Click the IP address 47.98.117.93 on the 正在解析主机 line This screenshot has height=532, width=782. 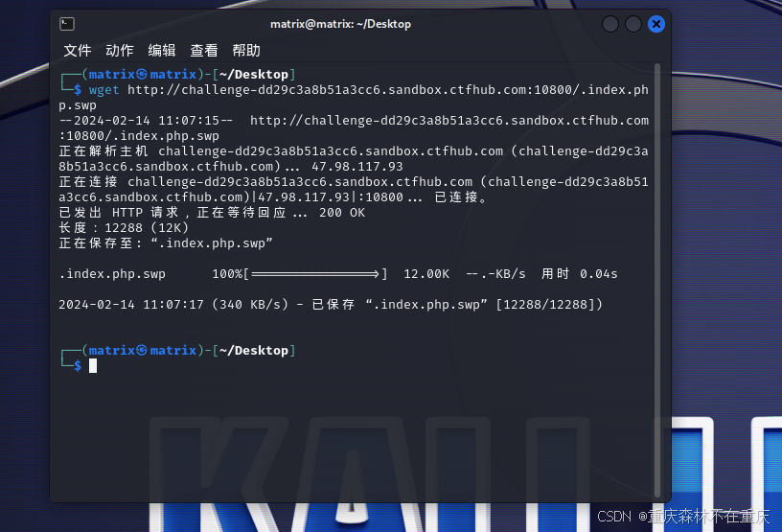(x=357, y=167)
